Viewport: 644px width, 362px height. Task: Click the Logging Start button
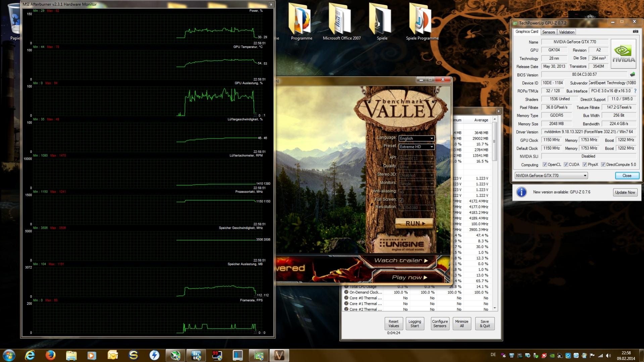point(414,323)
